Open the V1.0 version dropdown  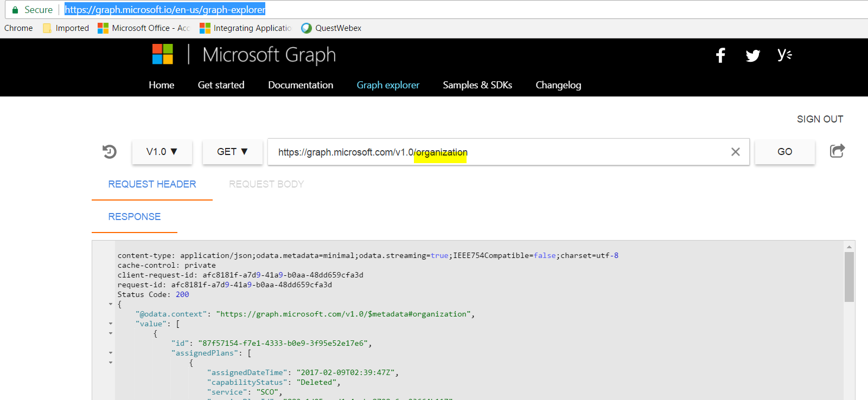click(x=162, y=152)
